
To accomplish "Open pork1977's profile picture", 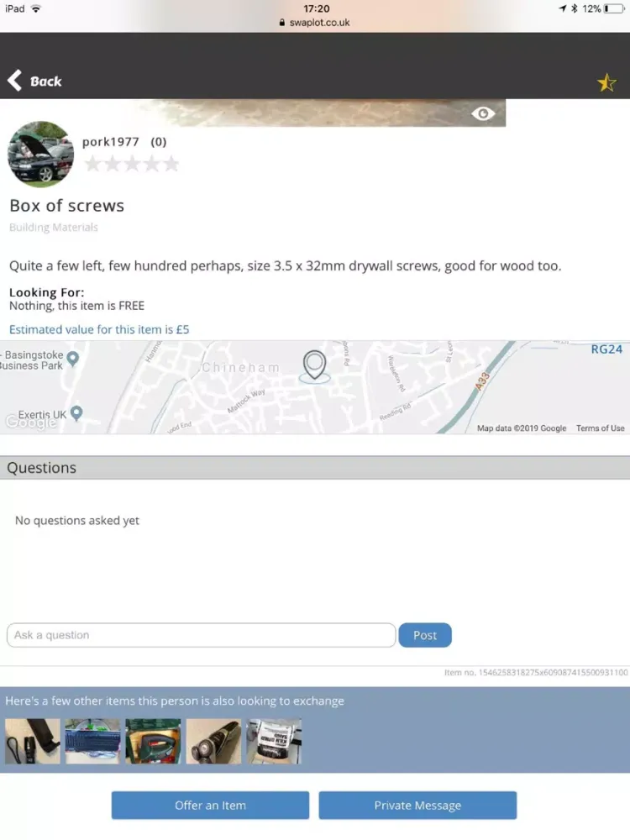I will 40,155.
